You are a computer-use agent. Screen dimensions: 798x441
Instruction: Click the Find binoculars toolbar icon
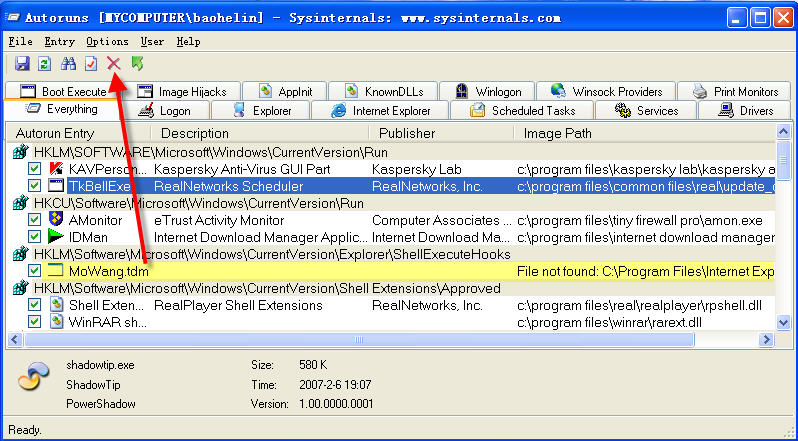click(x=68, y=64)
